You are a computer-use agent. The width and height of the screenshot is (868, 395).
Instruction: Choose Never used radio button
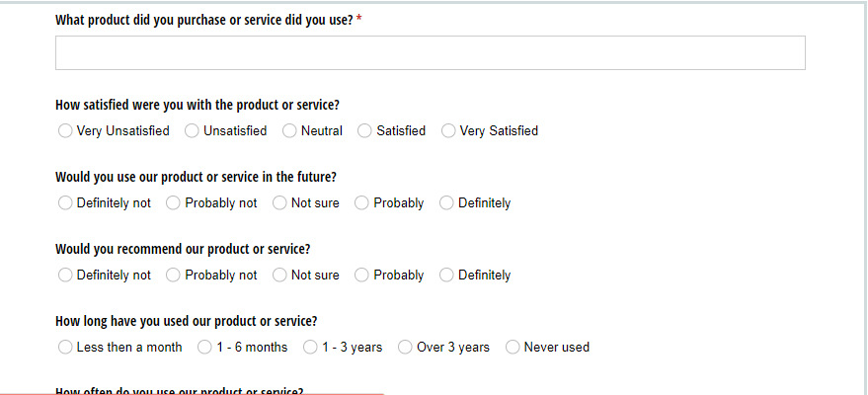pyautogui.click(x=513, y=347)
